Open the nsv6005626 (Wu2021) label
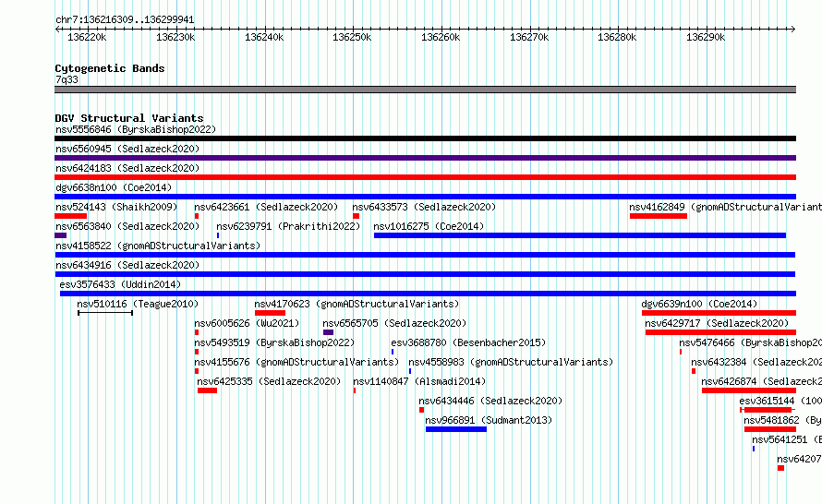822x504 pixels. (x=247, y=323)
